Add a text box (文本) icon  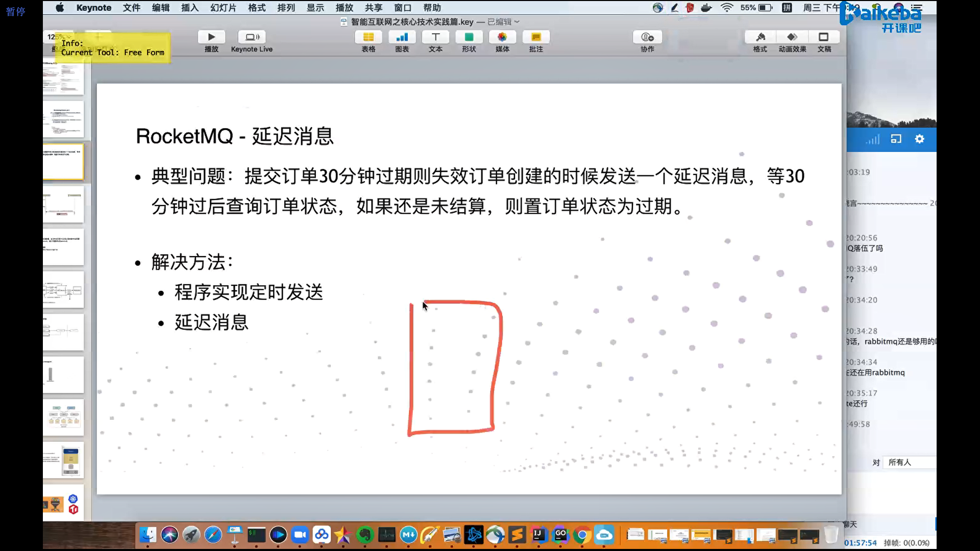click(435, 37)
